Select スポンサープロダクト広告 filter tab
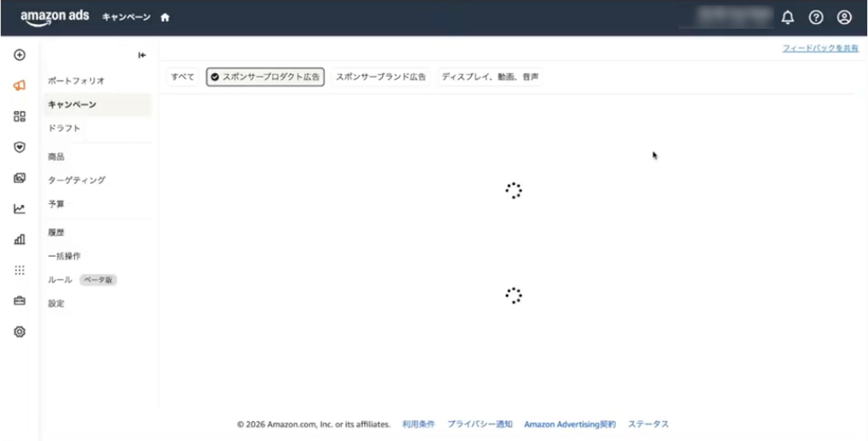 pyautogui.click(x=265, y=77)
